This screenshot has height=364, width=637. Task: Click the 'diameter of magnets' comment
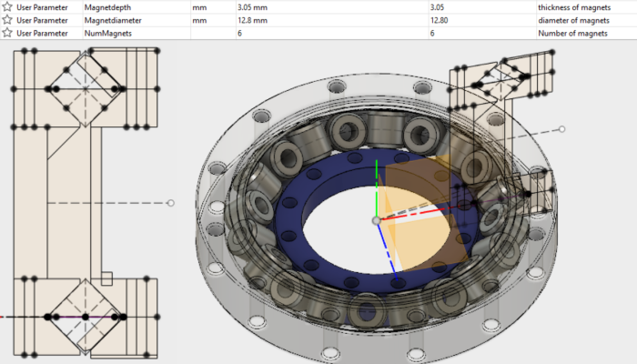(x=573, y=20)
